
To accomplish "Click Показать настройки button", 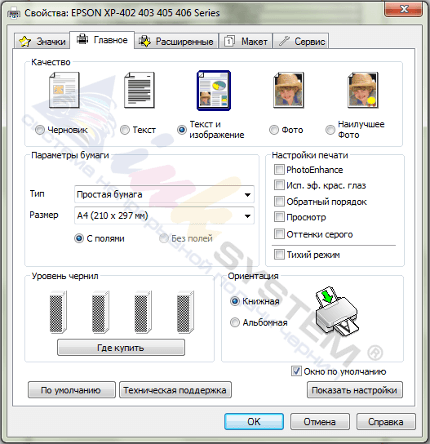I will (355, 390).
